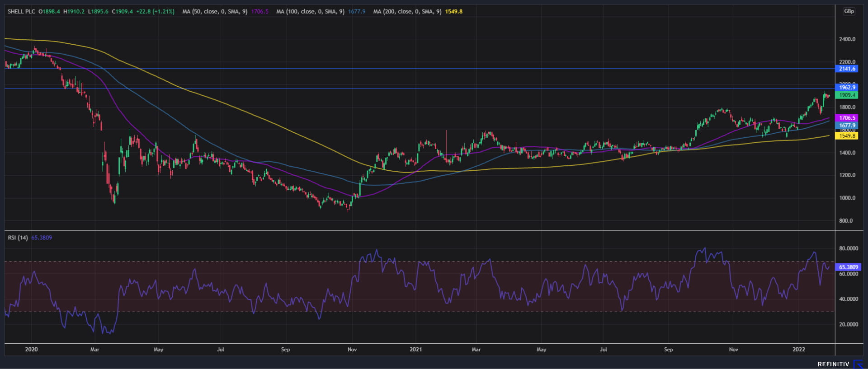Viewport: 868px width, 369px height.
Task: Click the 65.3809 RSI axis tag
Action: coord(848,267)
